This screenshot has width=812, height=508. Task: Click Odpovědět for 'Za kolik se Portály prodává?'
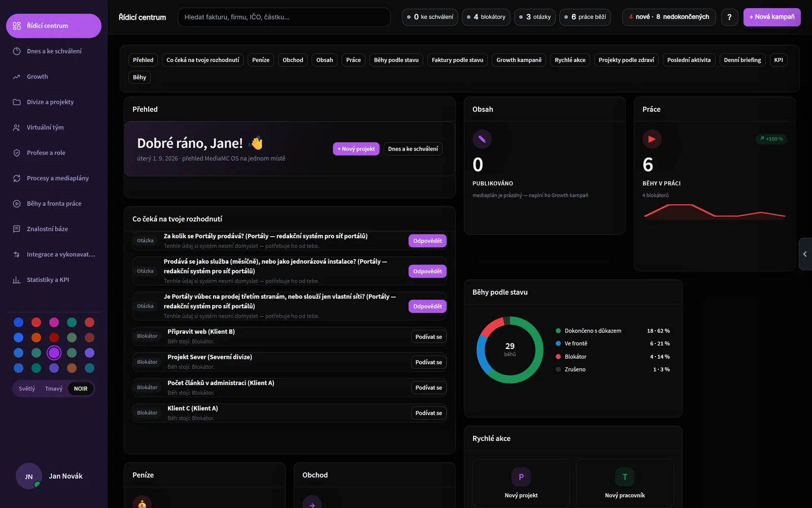pos(427,241)
